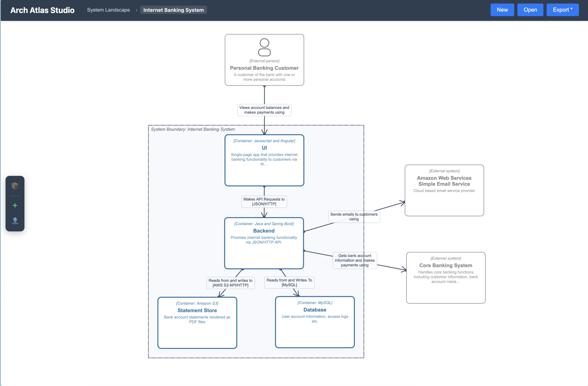Click the person icon in left toolbar
The width and height of the screenshot is (588, 386).
pyautogui.click(x=15, y=221)
